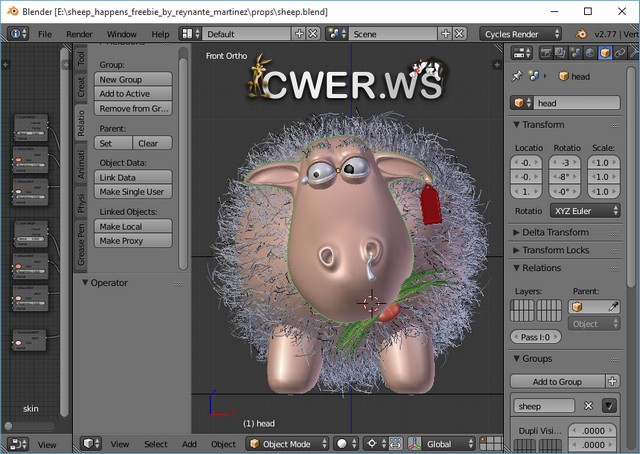Toggle the first layer grid block under Layers
This screenshot has width=640, height=454.
523,311
